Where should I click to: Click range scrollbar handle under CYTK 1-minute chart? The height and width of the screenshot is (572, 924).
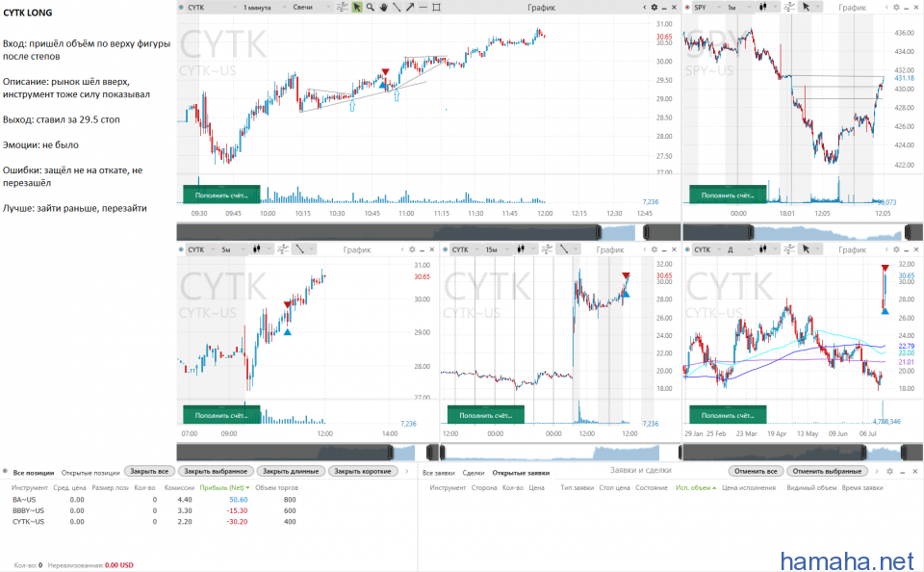598,232
